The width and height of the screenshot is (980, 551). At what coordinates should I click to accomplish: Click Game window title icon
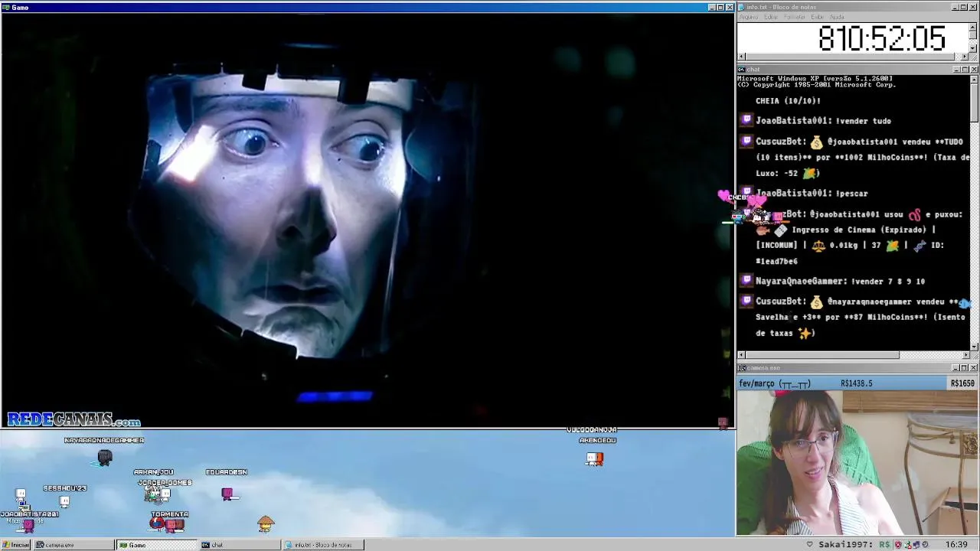pyautogui.click(x=6, y=8)
